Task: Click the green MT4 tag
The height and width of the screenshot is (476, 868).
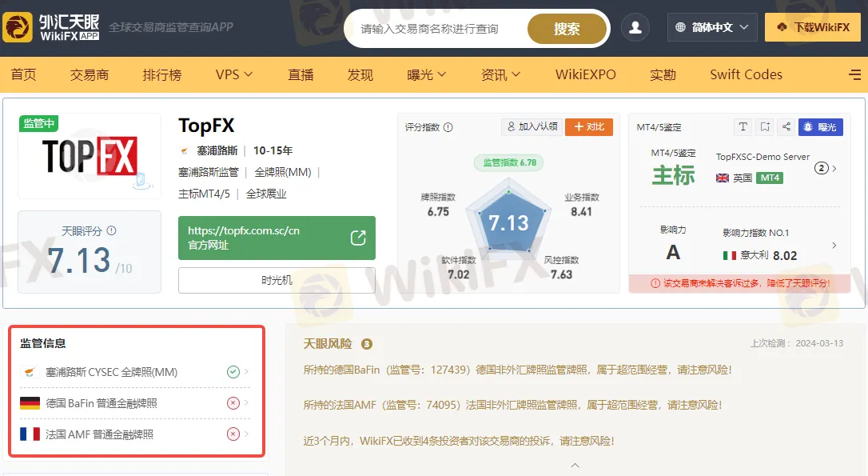Action: tap(770, 178)
